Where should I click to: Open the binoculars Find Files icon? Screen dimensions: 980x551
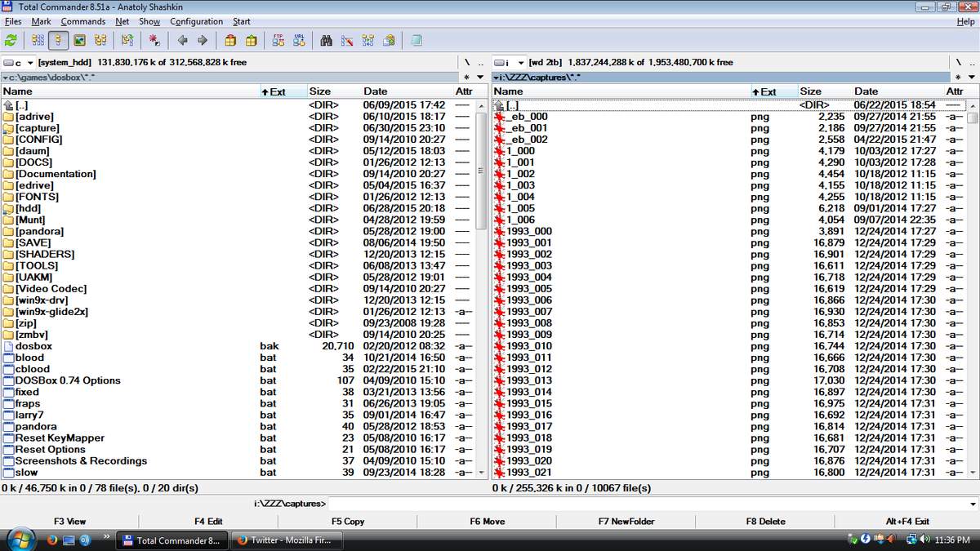pos(326,40)
